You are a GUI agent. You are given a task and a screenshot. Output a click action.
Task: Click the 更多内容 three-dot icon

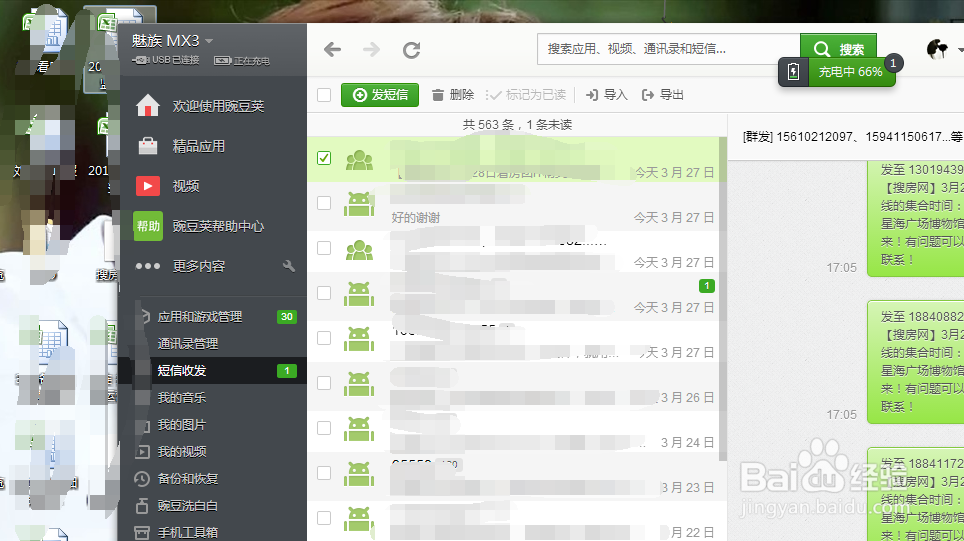pos(148,266)
